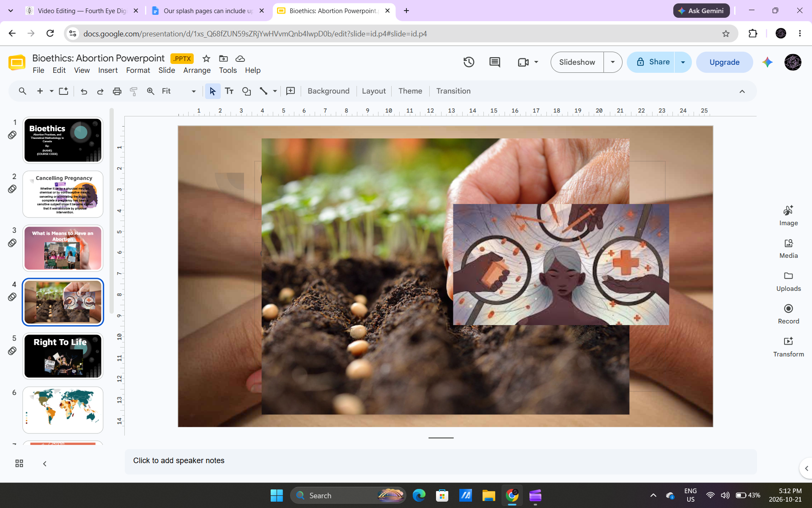Collapse the filmstrip panel arrow
Viewport: 812px width, 508px height.
coord(45,464)
